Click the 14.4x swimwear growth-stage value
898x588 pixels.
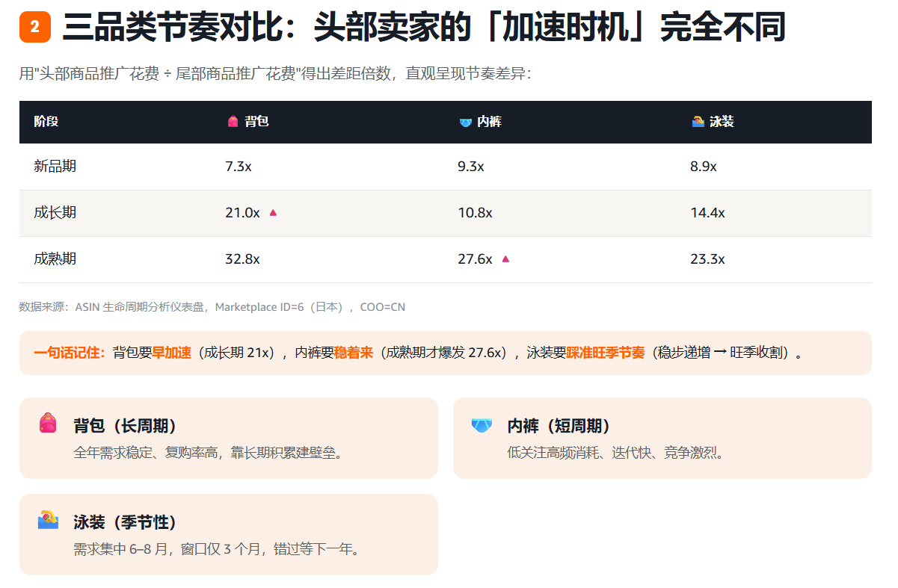tap(707, 213)
